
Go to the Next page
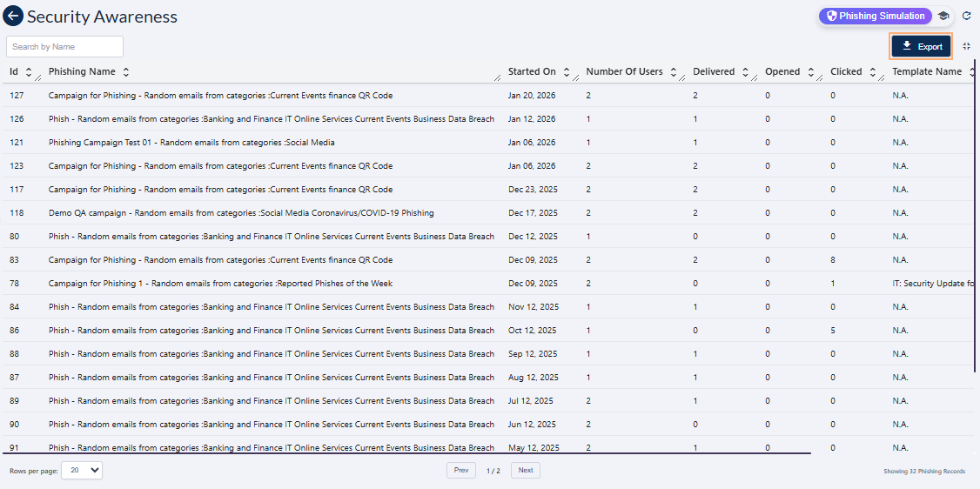(525, 471)
